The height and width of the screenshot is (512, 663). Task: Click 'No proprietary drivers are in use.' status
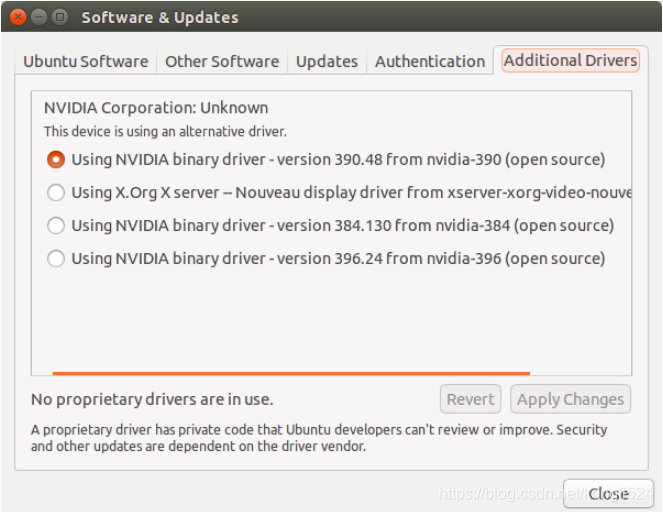[152, 400]
